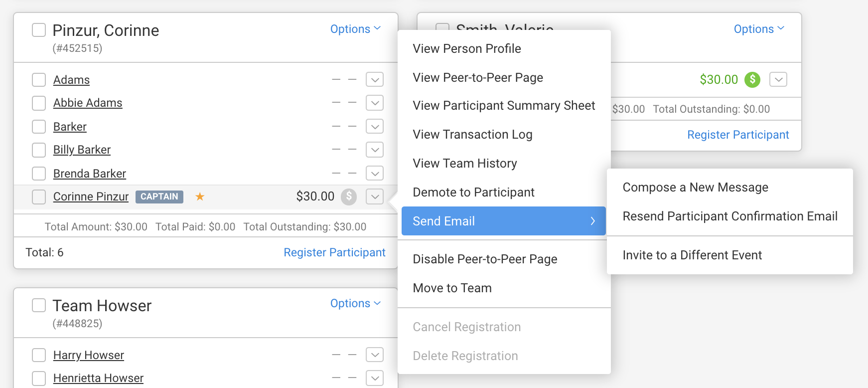Open the Send Email submenu arrow
This screenshot has width=868, height=388.
tap(592, 221)
